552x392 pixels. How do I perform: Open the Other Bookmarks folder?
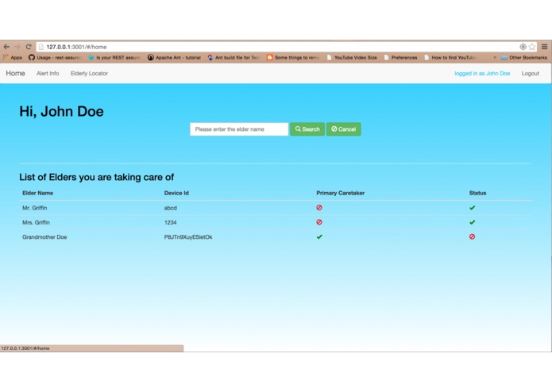[x=524, y=57]
